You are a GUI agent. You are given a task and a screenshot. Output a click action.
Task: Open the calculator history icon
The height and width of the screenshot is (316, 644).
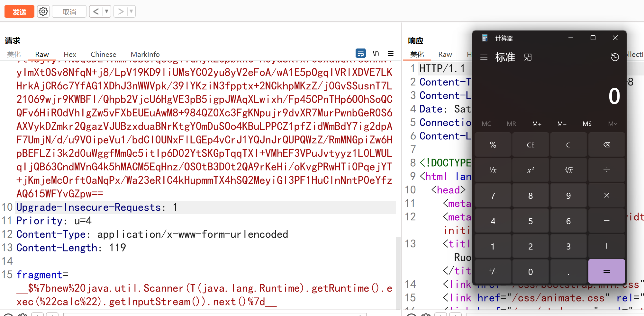click(x=614, y=57)
